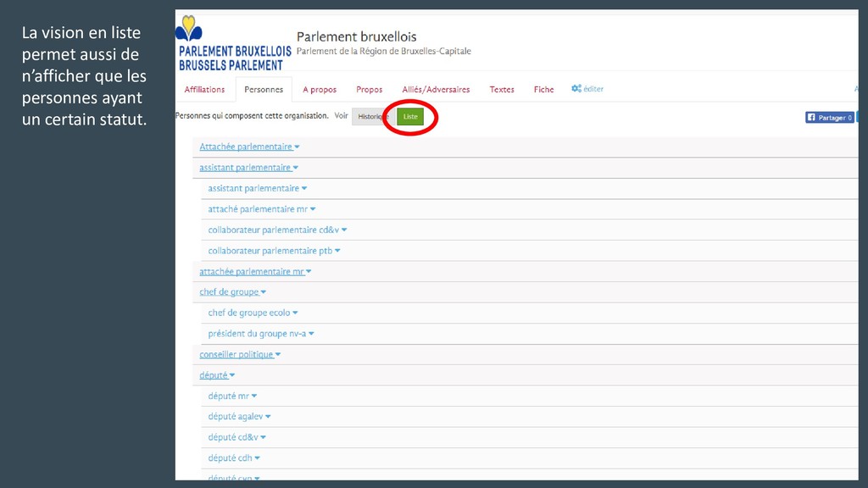Viewport: 868px width, 488px height.
Task: Share via the Facebook Partager button
Action: pyautogui.click(x=829, y=117)
